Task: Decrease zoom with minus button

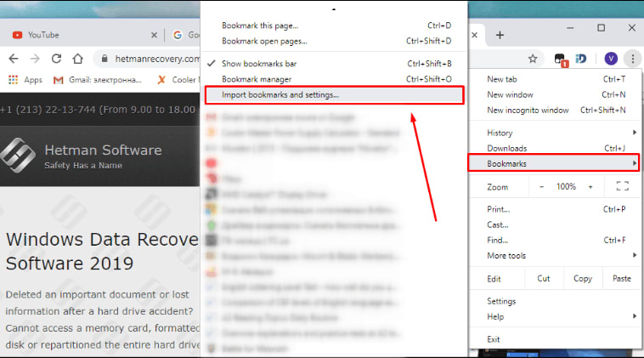Action: tap(541, 187)
